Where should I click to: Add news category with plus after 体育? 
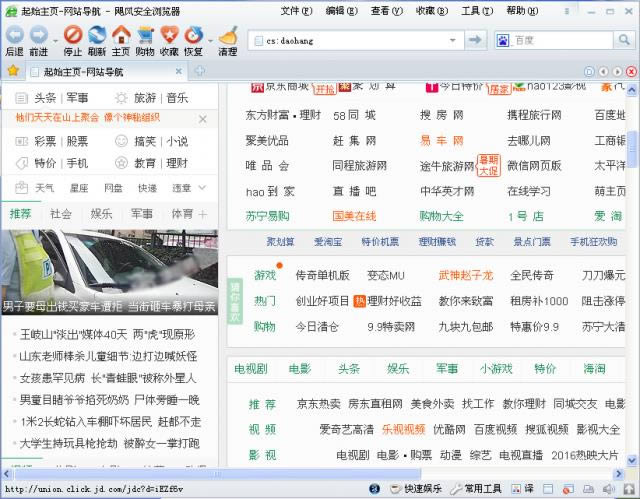[x=203, y=214]
